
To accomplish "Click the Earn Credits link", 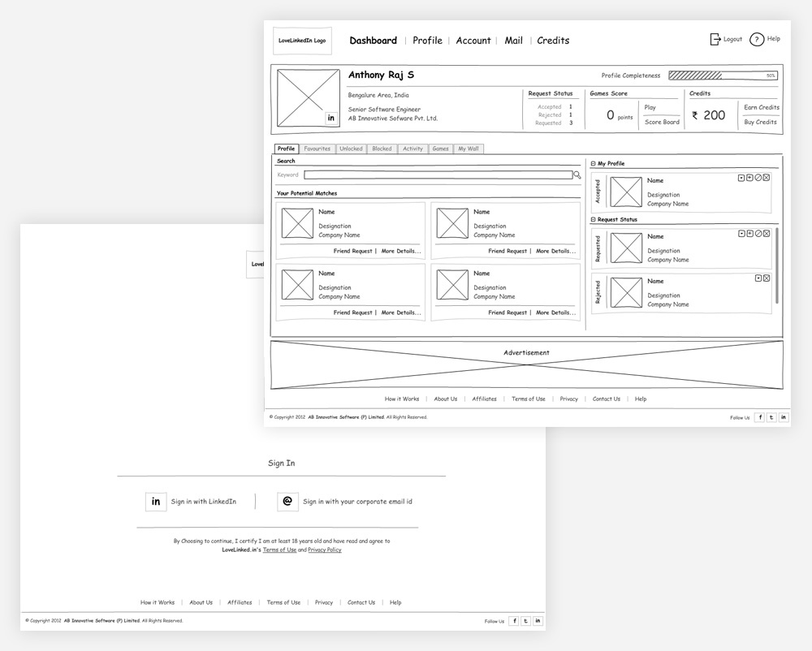I will (762, 108).
